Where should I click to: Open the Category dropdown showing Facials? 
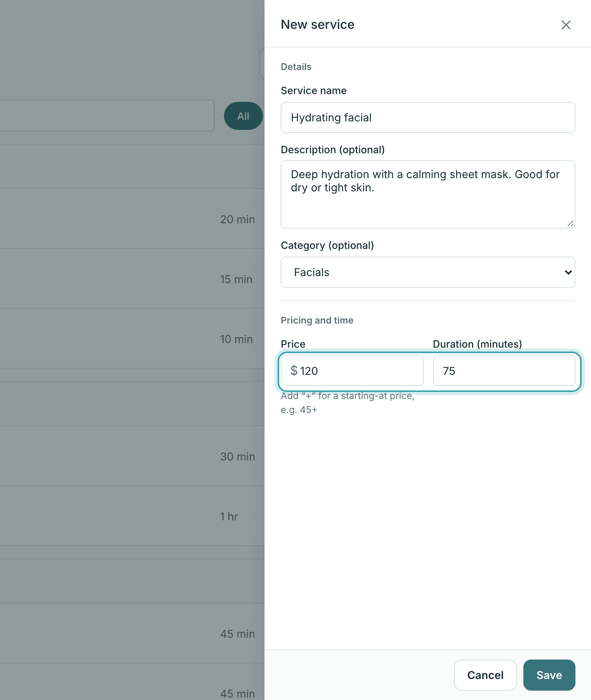pos(428,272)
